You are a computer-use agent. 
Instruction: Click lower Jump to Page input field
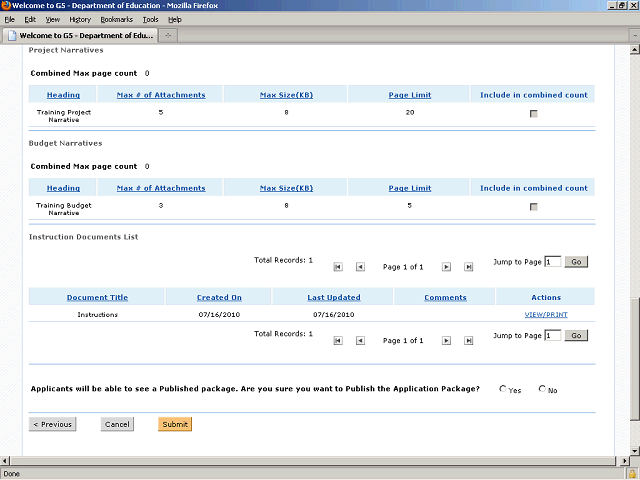(x=553, y=335)
